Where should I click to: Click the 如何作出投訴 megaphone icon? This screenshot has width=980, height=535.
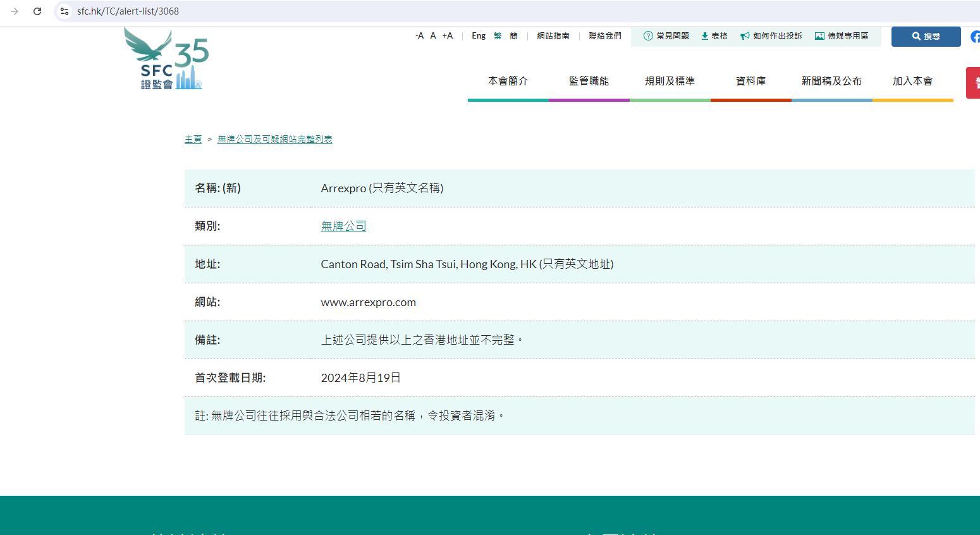pyautogui.click(x=745, y=36)
